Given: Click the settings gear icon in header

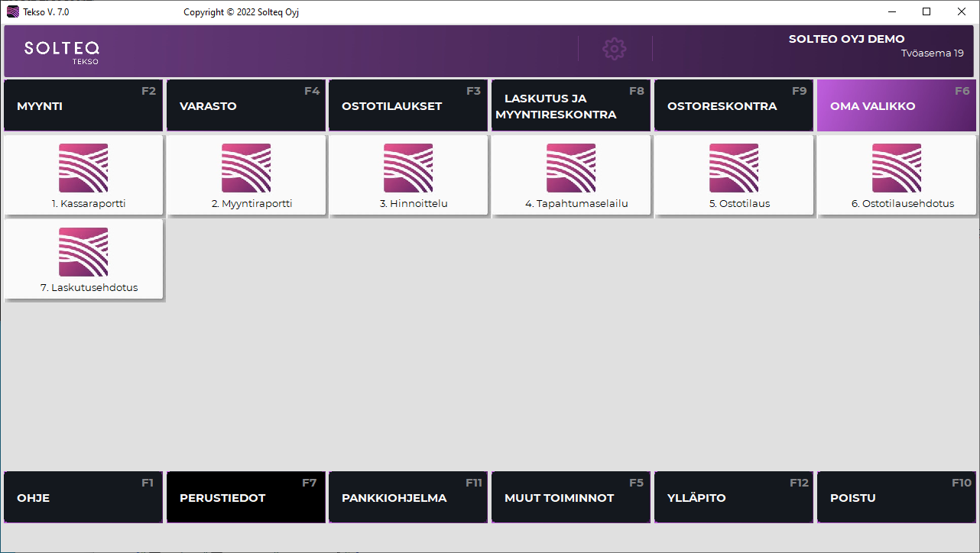Looking at the screenshot, I should (615, 49).
